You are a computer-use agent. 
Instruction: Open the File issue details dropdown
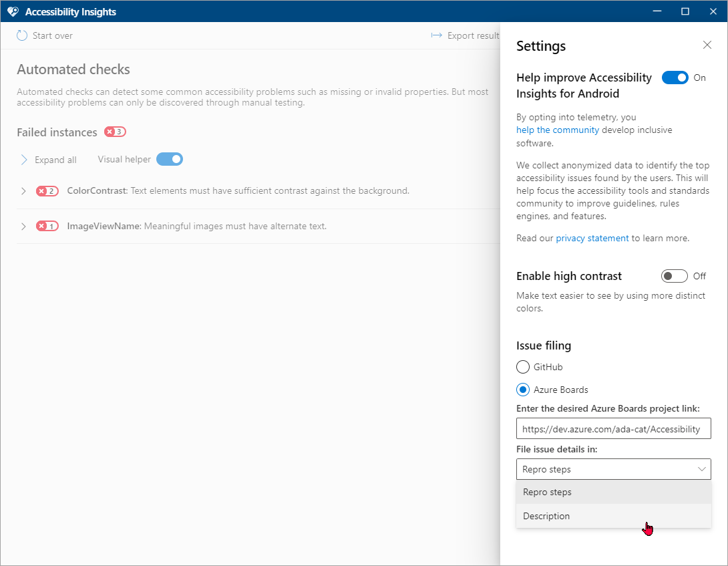[x=613, y=469]
